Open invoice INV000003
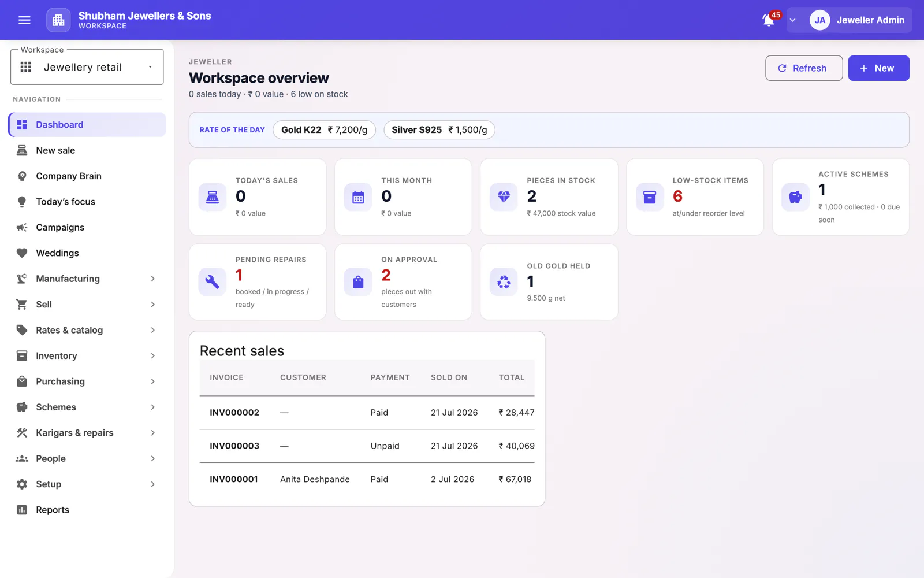 pyautogui.click(x=234, y=446)
